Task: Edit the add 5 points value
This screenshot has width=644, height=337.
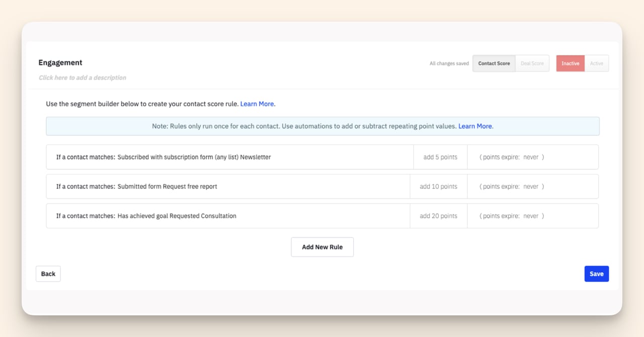Action: (x=440, y=157)
